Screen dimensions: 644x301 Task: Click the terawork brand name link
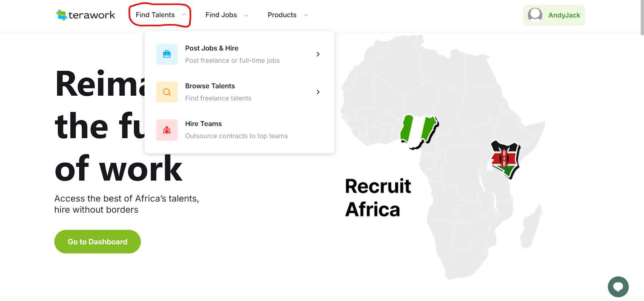[92, 15]
